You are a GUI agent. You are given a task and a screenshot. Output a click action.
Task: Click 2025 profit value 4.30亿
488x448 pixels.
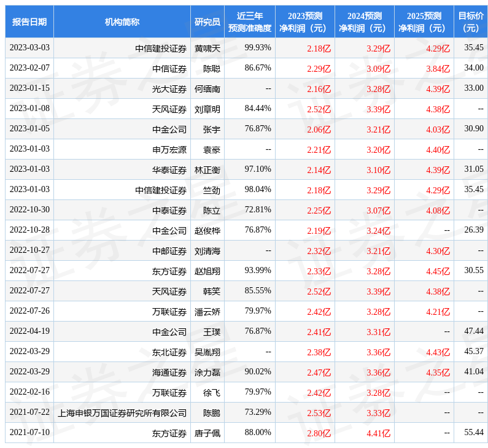pos(438,251)
